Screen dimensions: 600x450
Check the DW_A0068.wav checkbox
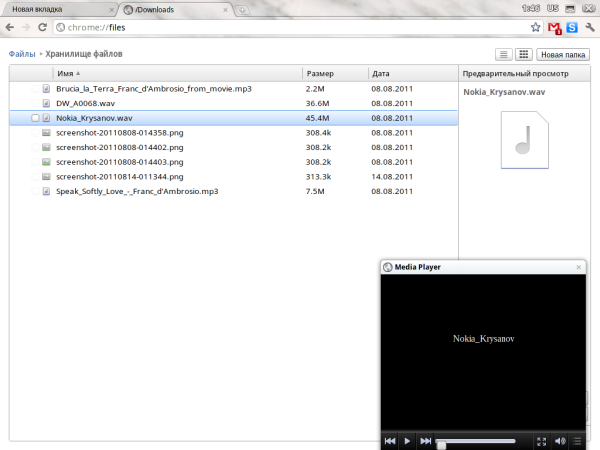click(x=35, y=103)
